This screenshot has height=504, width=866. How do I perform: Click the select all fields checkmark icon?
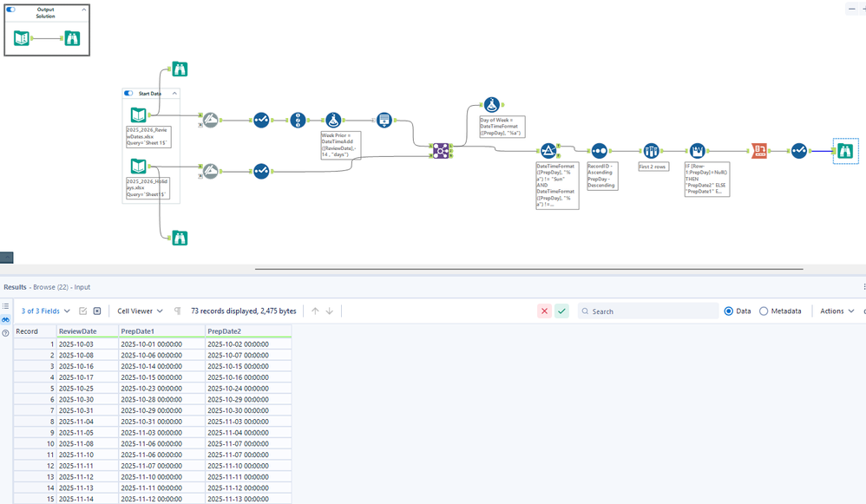pyautogui.click(x=82, y=311)
